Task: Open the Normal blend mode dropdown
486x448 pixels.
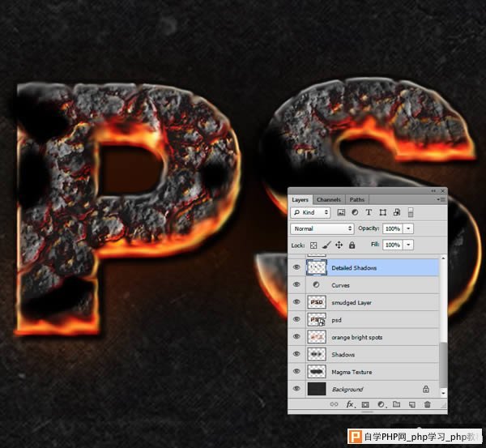Action: [x=322, y=228]
